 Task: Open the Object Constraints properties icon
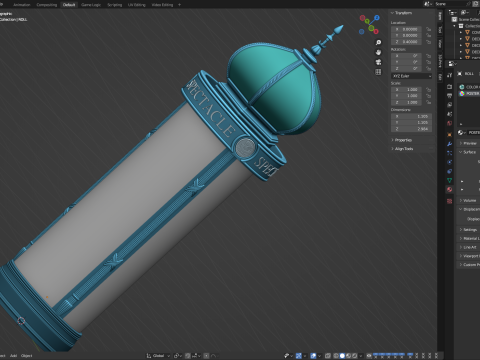[x=449, y=171]
